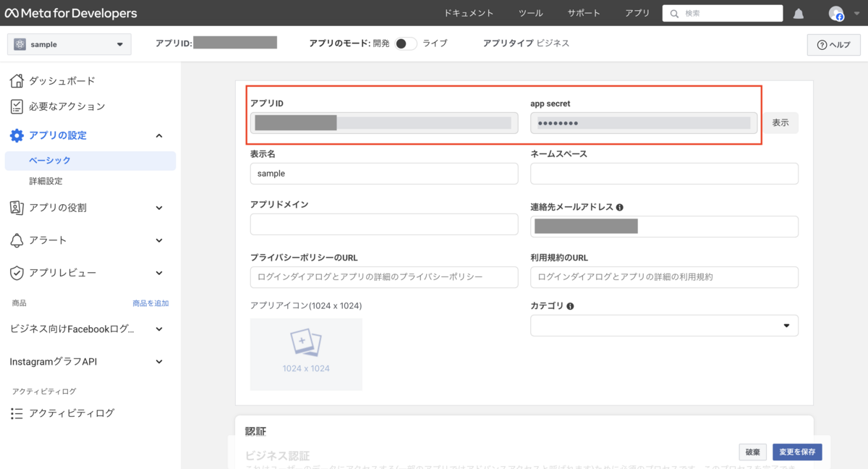
Task: Click the アラート bell icon in sidebar
Action: pyautogui.click(x=17, y=240)
